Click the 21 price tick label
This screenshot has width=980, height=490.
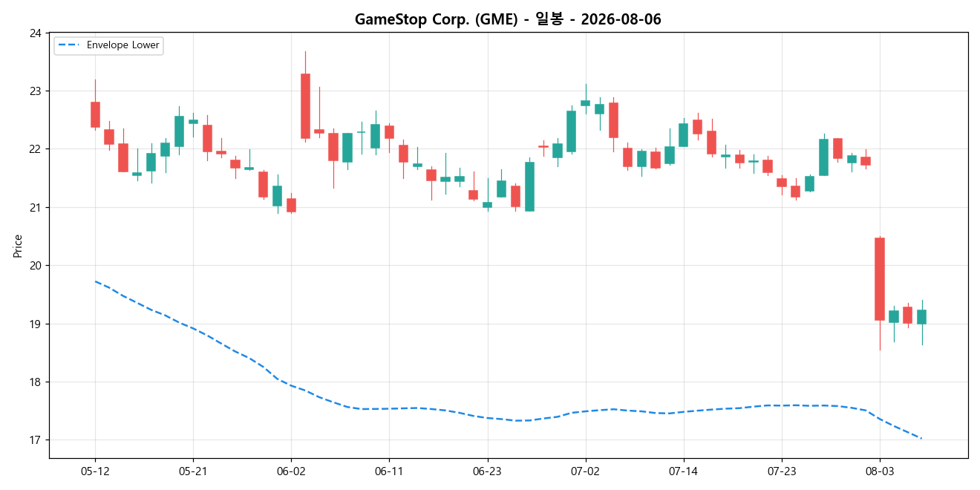36,207
